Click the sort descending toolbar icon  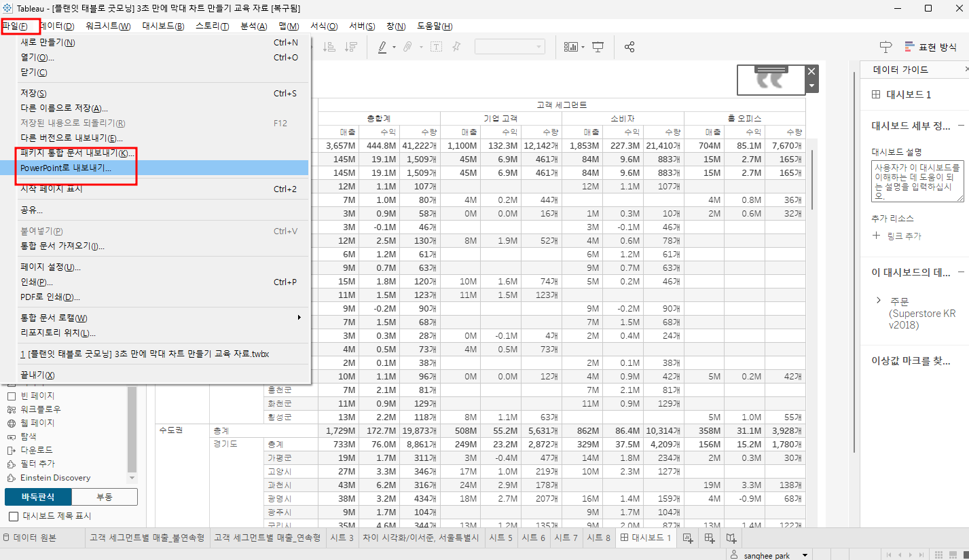[x=351, y=47]
